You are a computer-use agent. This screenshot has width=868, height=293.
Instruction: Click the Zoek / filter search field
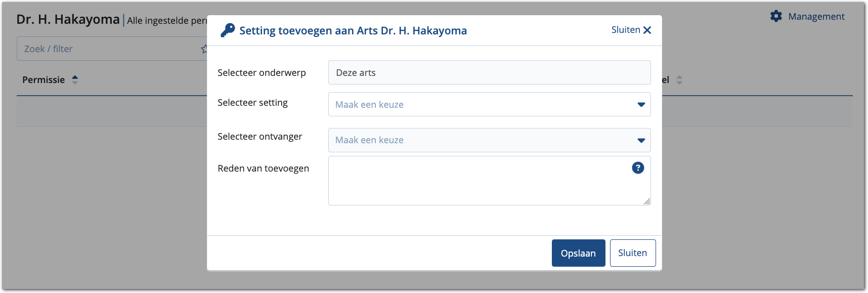click(x=109, y=49)
